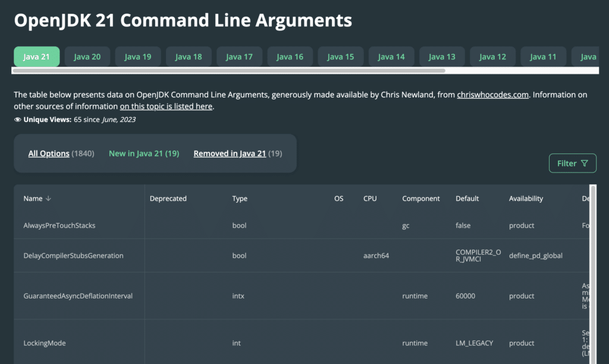
Task: Show Removed in Java 21 options
Action: point(230,153)
